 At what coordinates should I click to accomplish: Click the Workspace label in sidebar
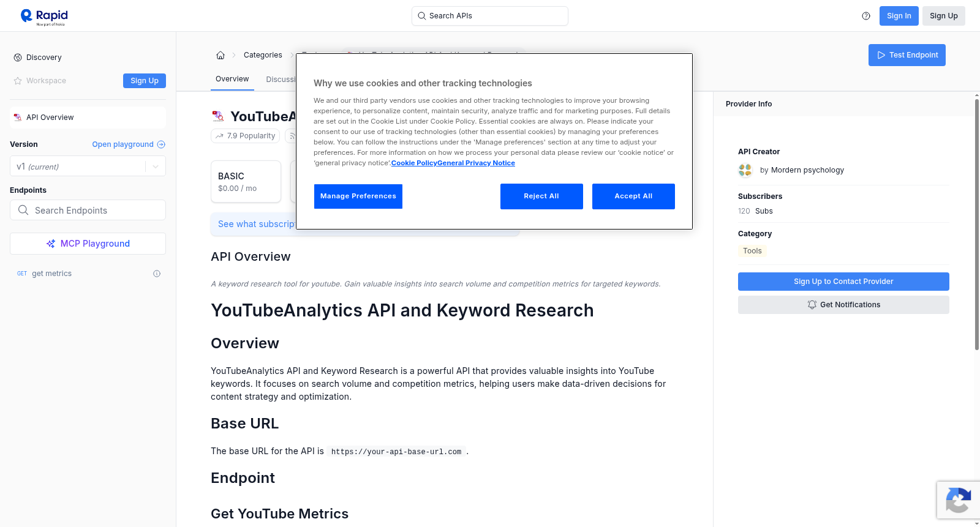[x=46, y=81]
